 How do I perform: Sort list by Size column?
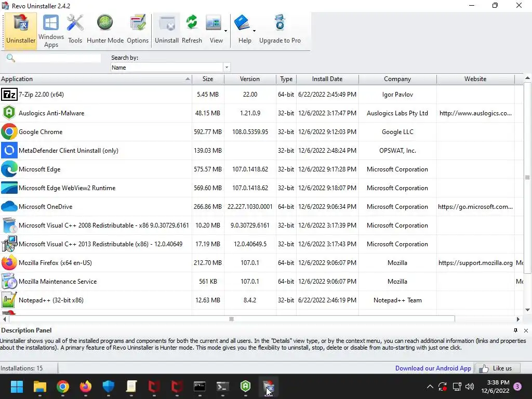[x=208, y=79]
